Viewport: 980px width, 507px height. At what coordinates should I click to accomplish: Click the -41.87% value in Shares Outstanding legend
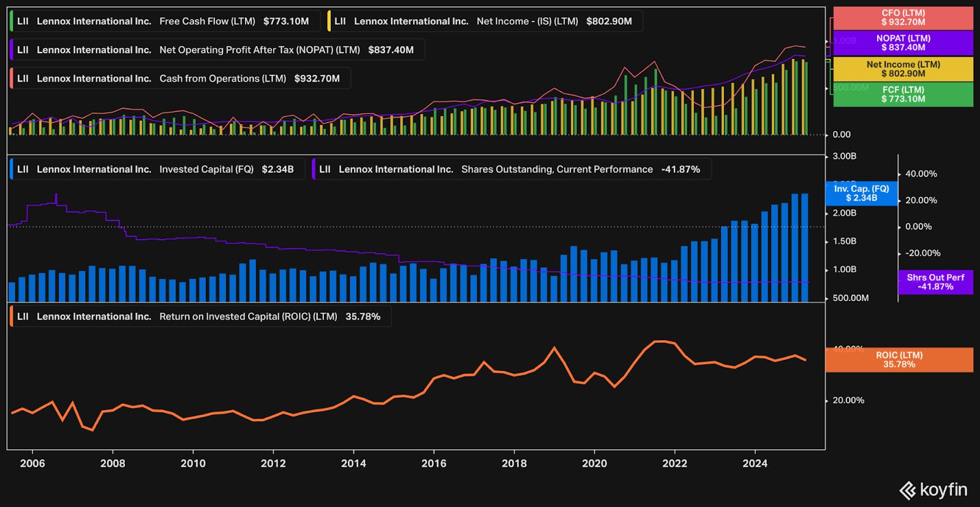click(680, 169)
